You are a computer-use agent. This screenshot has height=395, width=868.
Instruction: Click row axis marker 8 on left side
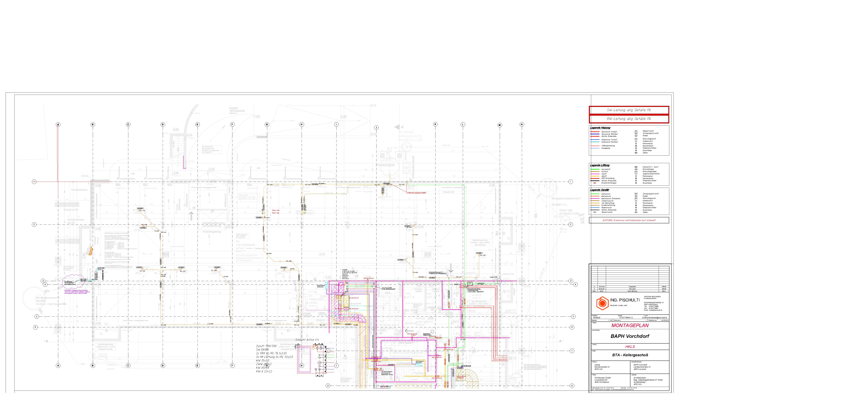point(328,386)
